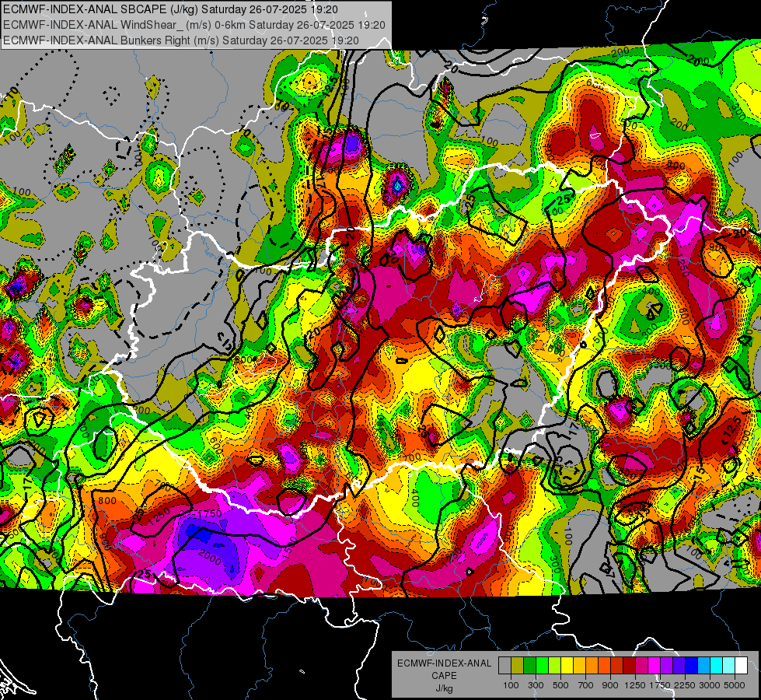This screenshot has width=761, height=700.
Task: Click the 'CAPE' legend label
Action: [444, 676]
